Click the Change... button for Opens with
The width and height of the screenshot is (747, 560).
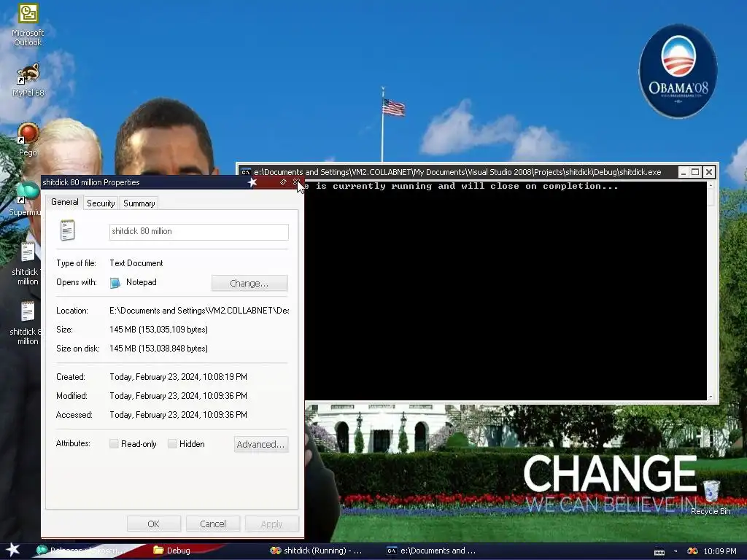249,283
